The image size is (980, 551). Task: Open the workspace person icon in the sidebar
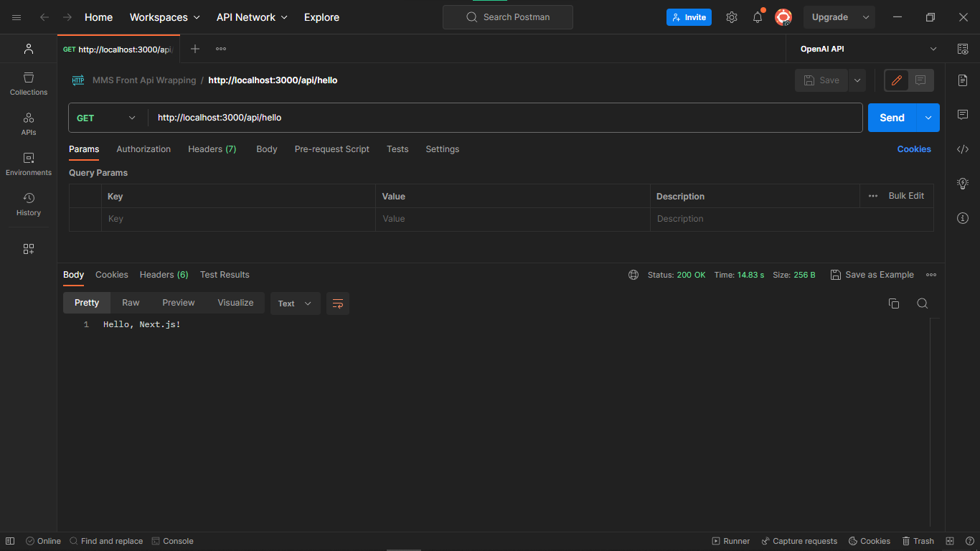pos(29,49)
